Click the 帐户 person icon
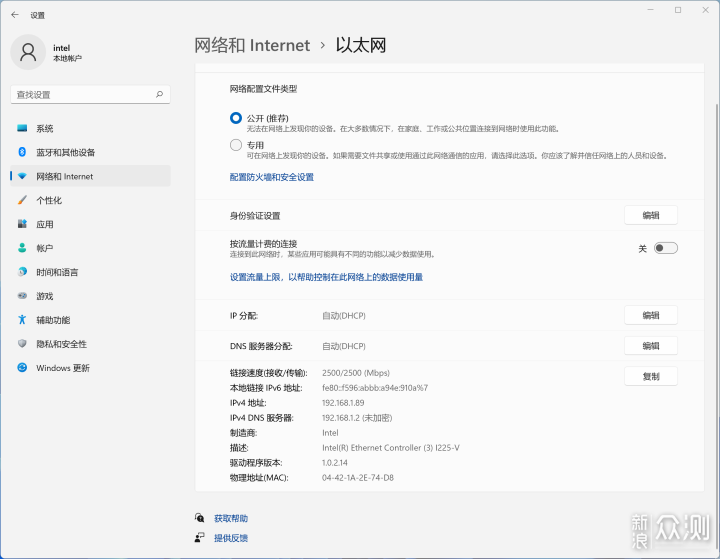The width and height of the screenshot is (720, 559). [22, 248]
